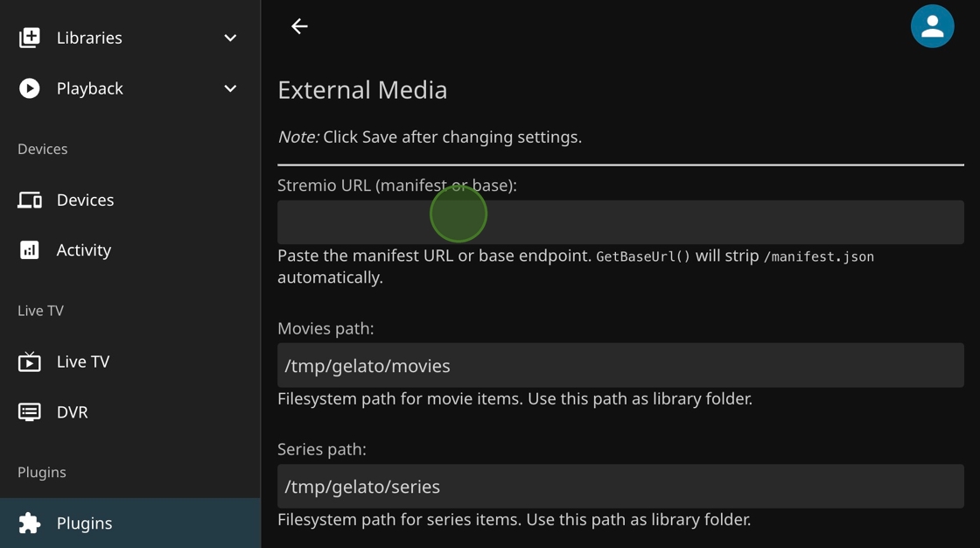This screenshot has width=980, height=548.
Task: Click the Live TV icon
Action: (x=30, y=362)
